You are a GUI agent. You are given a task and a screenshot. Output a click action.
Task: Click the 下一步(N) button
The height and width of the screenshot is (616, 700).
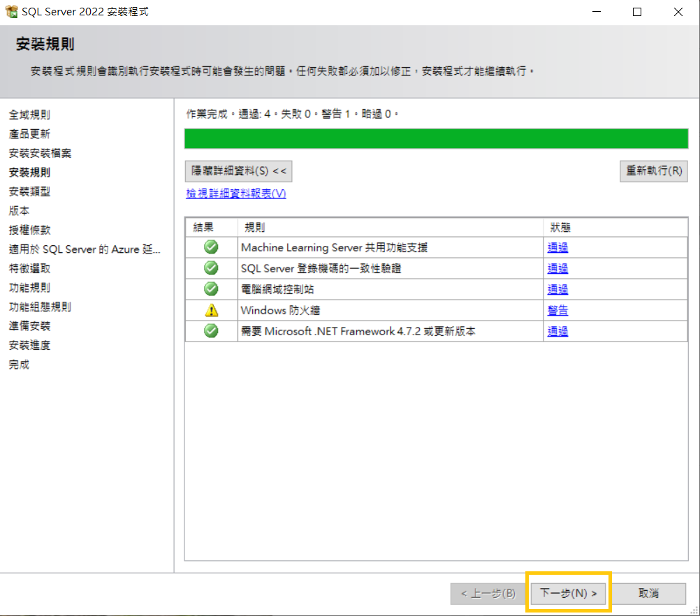point(568,593)
